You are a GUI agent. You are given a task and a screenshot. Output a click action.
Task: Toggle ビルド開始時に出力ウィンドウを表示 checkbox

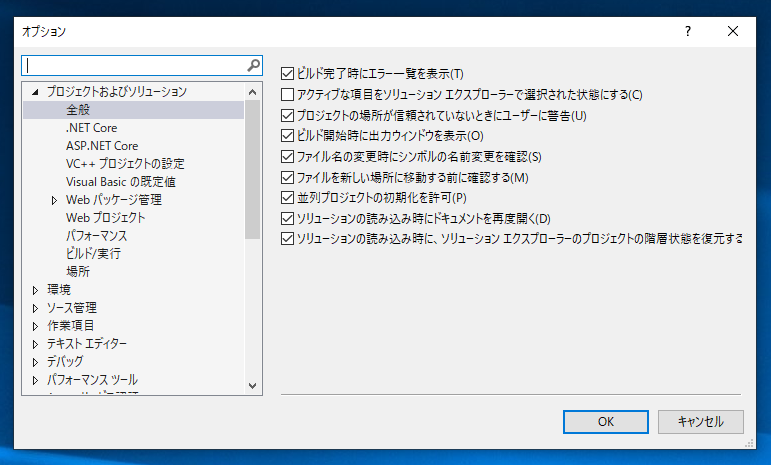pyautogui.click(x=287, y=136)
